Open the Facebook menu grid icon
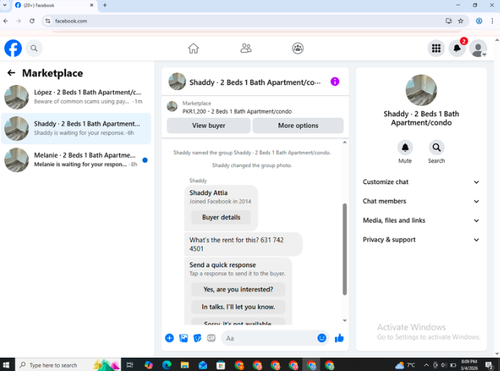500x371 pixels. tap(436, 48)
